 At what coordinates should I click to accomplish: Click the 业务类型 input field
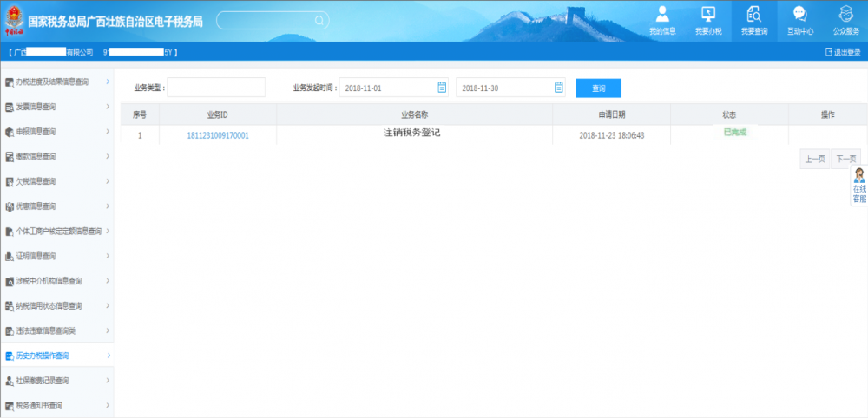pyautogui.click(x=203, y=88)
